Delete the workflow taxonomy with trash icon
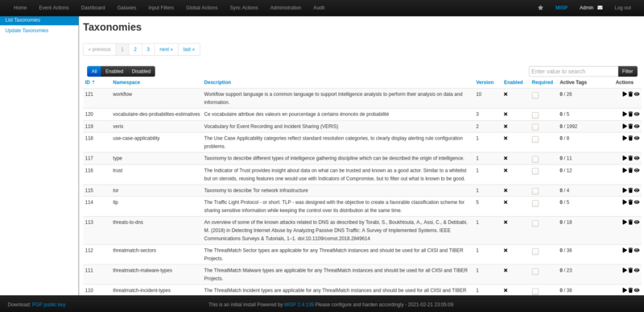The width and height of the screenshot is (644, 312). pyautogui.click(x=630, y=94)
